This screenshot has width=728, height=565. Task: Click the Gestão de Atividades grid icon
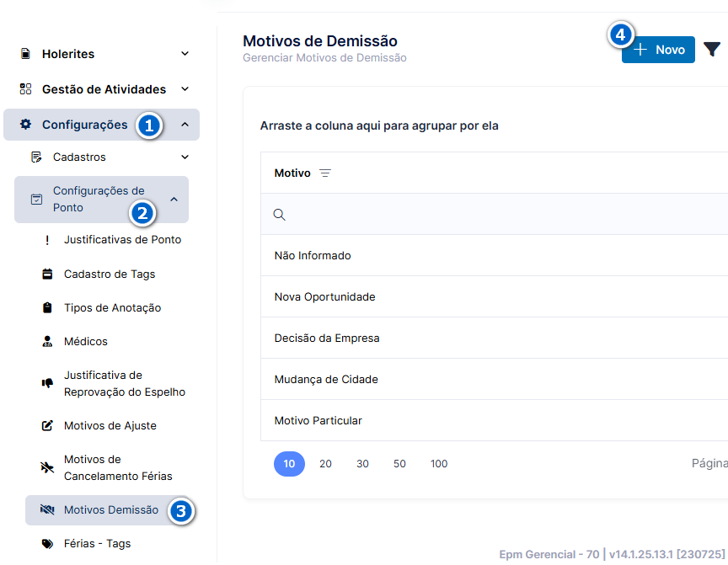pos(25,89)
